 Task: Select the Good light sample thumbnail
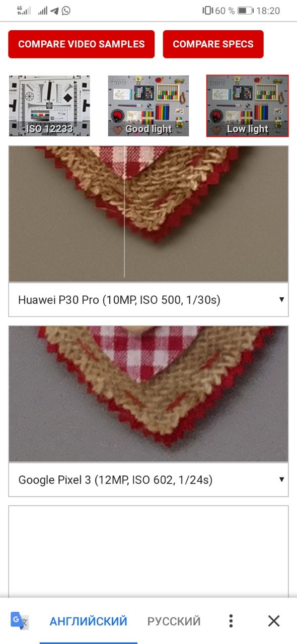148,106
